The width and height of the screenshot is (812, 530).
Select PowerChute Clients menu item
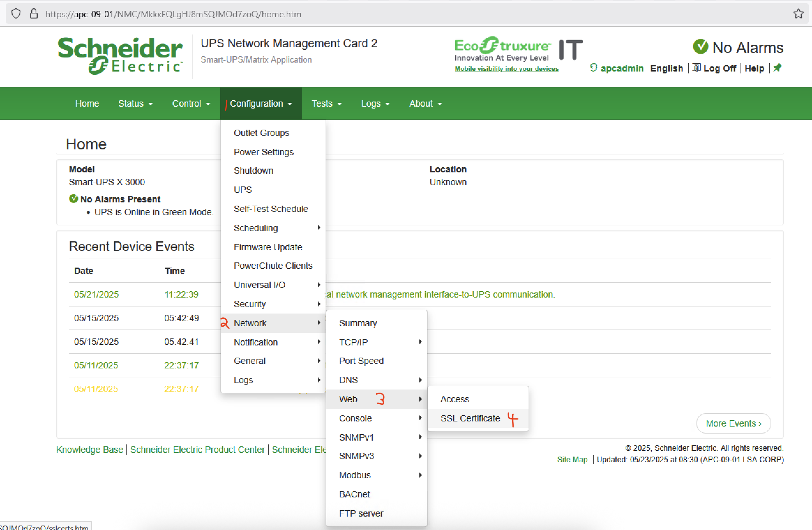tap(273, 266)
